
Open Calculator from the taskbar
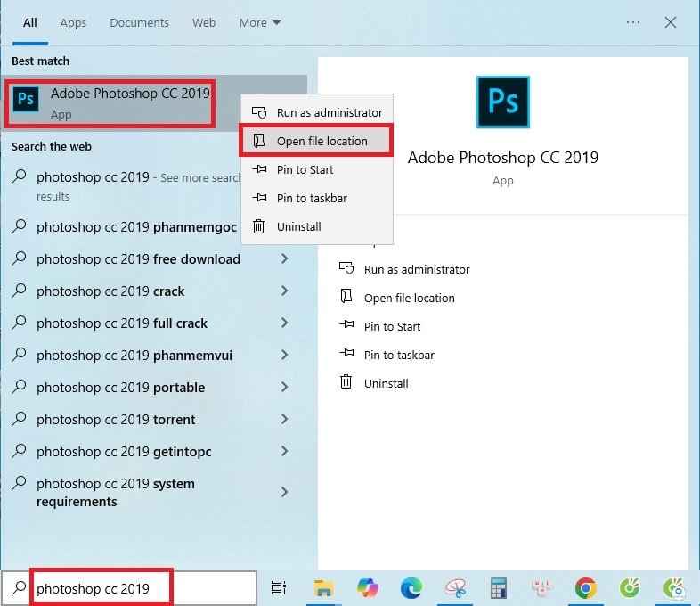pyautogui.click(x=499, y=587)
